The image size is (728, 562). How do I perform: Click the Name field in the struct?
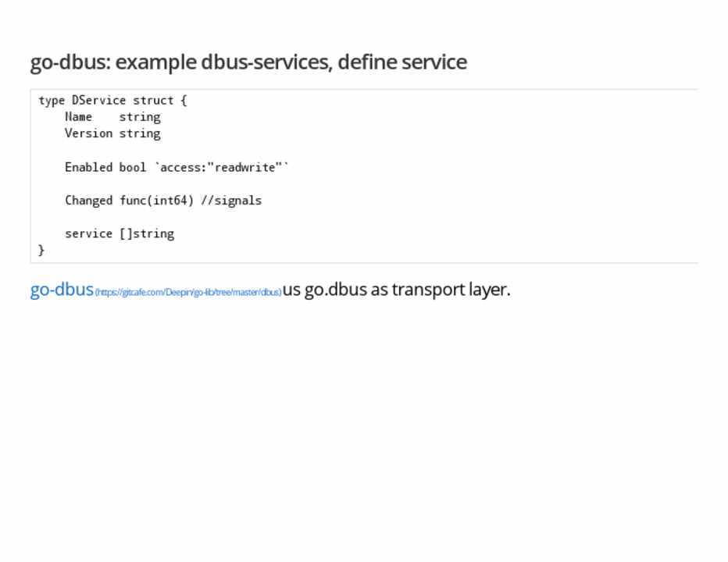coord(78,117)
